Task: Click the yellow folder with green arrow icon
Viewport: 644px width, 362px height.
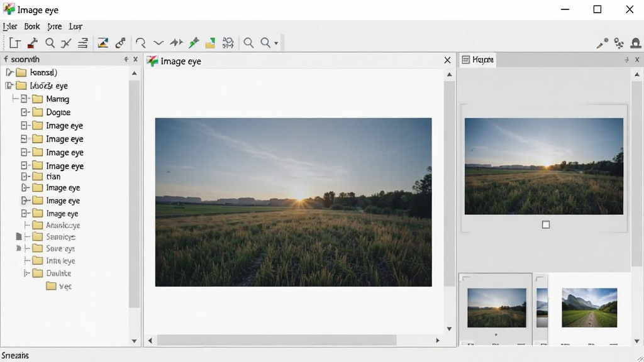Action: [x=210, y=43]
